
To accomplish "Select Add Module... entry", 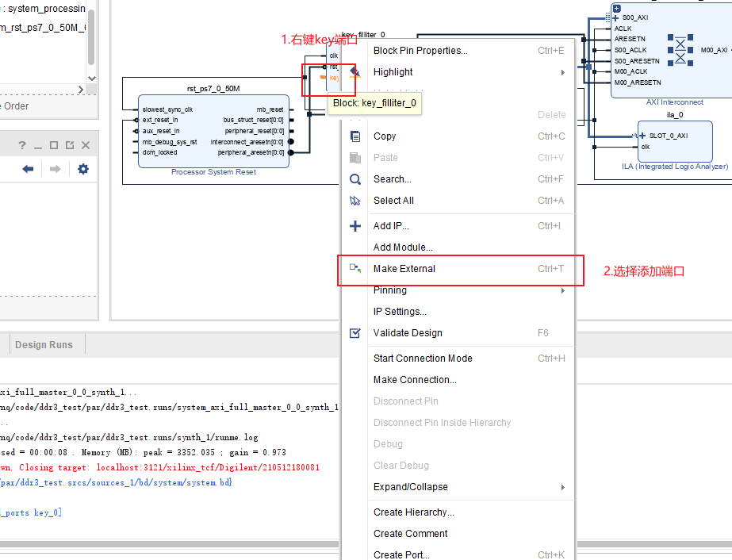I will pos(458,247).
